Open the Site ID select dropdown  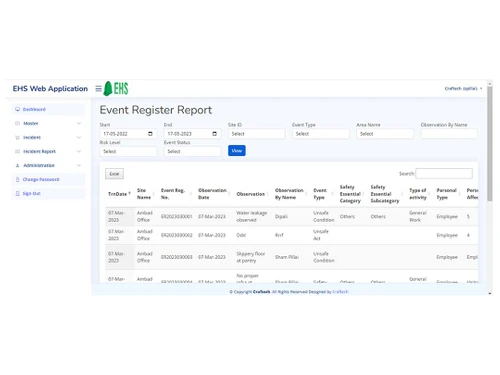click(x=256, y=134)
